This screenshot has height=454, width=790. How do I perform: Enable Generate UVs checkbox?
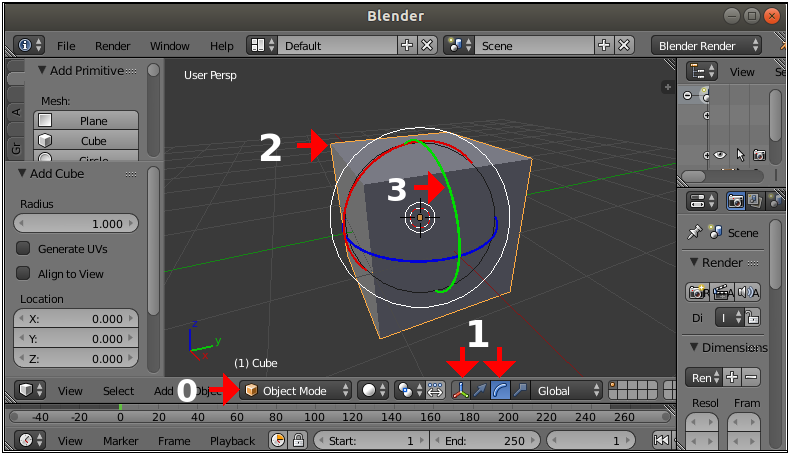tap(23, 248)
